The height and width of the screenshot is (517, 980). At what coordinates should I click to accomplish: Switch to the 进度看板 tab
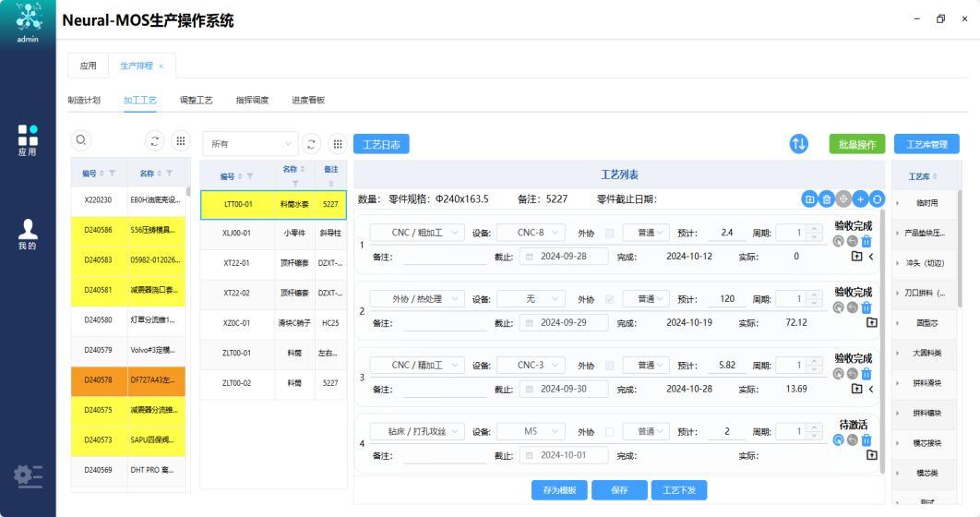[308, 100]
